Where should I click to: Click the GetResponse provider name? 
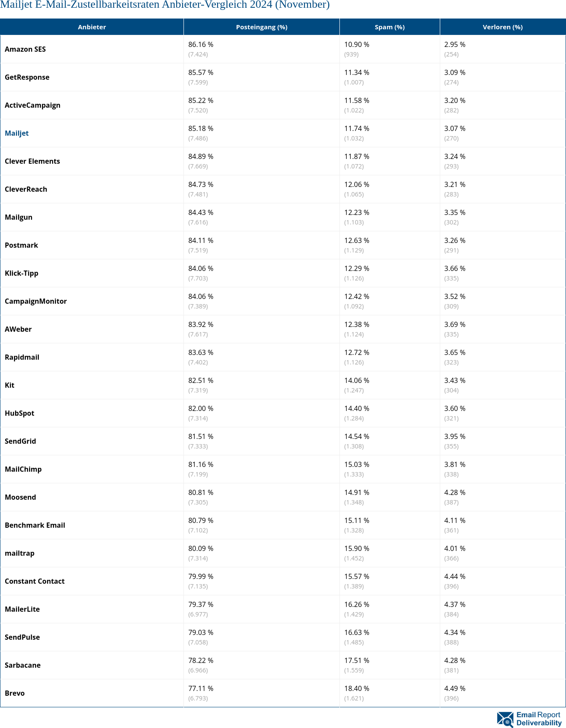click(27, 77)
